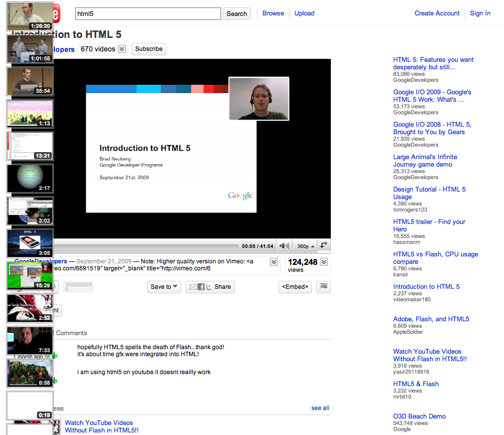Open 'Google I/O 2009 - Google's HTML 5 Work' link
The height and width of the screenshot is (435, 504).
click(432, 96)
